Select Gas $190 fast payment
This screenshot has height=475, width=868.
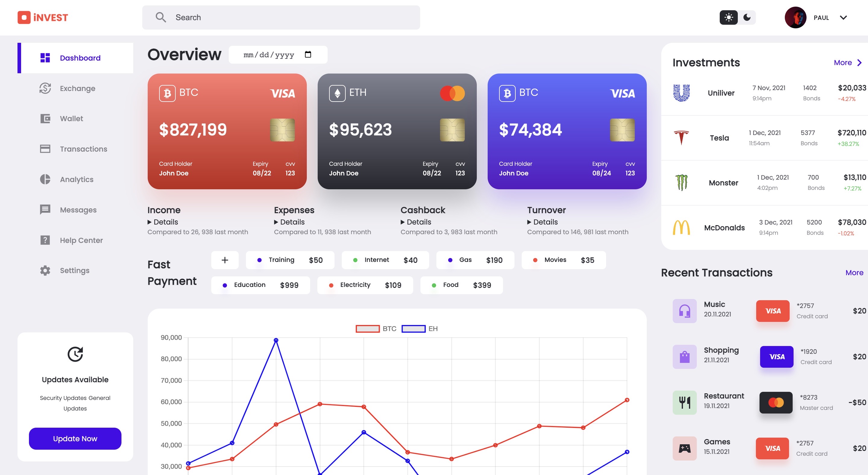click(x=475, y=260)
